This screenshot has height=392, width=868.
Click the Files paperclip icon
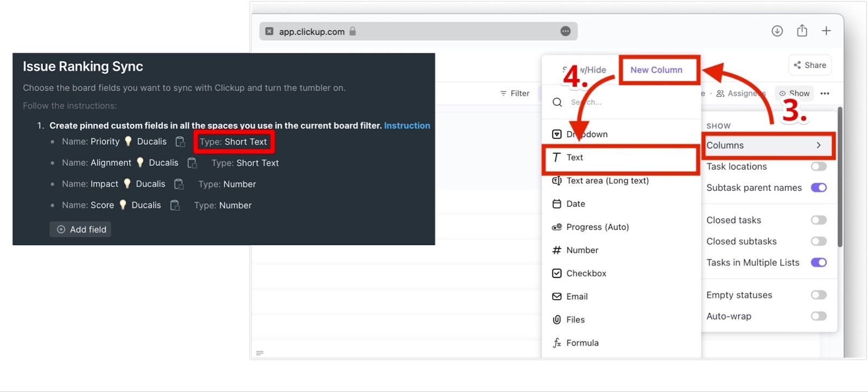coord(557,319)
